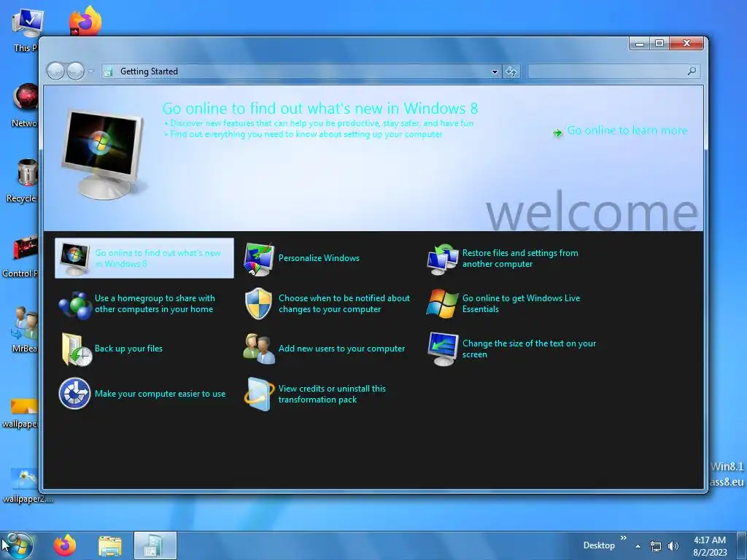
Task: Select the Go online Windows 8 icon
Action: coord(75,259)
